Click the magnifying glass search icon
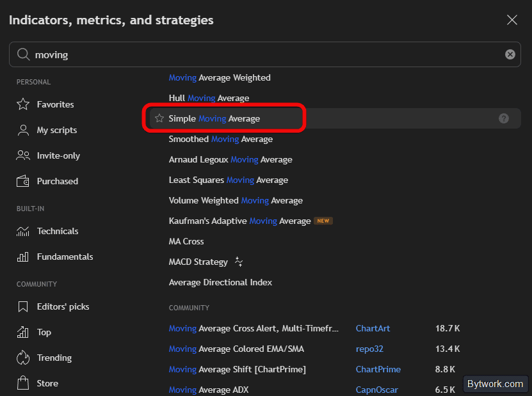 pyautogui.click(x=24, y=54)
